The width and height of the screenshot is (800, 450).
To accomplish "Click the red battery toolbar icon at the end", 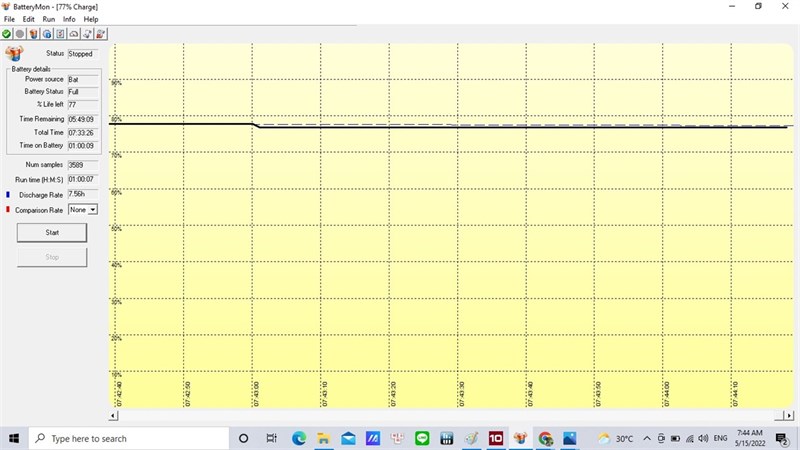I will pyautogui.click(x=101, y=34).
